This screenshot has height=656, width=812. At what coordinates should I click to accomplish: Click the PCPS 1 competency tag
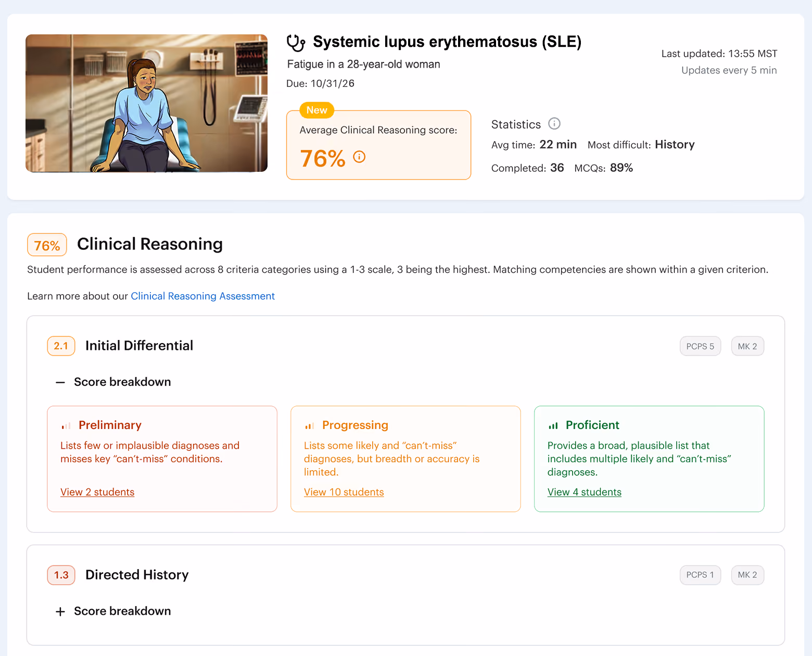click(700, 575)
